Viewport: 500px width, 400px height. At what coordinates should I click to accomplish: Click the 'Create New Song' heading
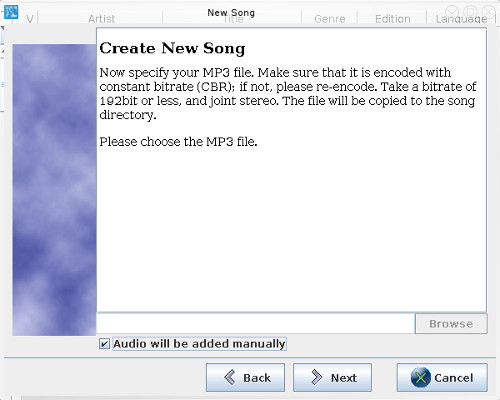pos(172,48)
